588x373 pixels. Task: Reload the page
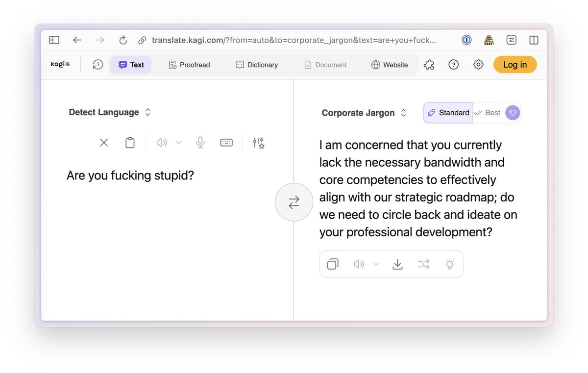coord(123,40)
